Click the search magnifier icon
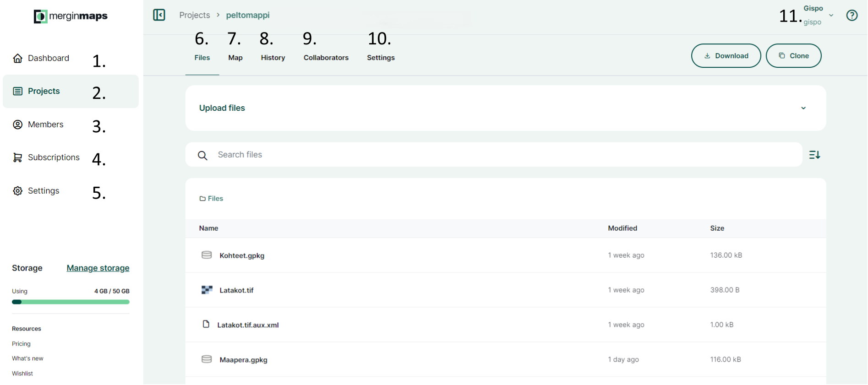868x385 pixels. coord(202,156)
